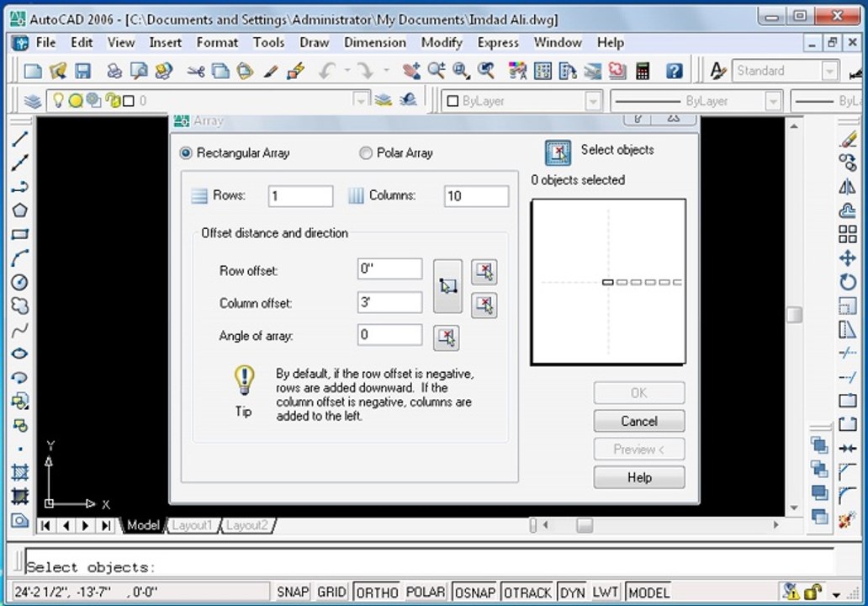Pick angle of array icon button
Screen dimensions: 868x606
coord(446,337)
